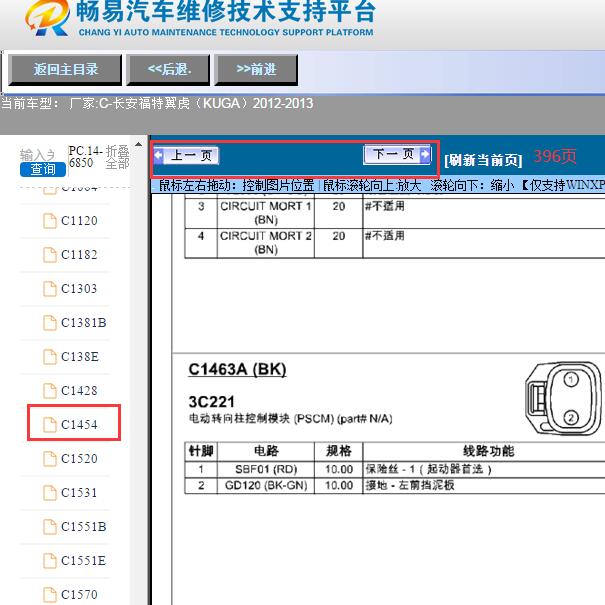Viewport: 605px width, 605px height.
Task: Open the C1428 tree entry
Action: pyautogui.click(x=79, y=390)
